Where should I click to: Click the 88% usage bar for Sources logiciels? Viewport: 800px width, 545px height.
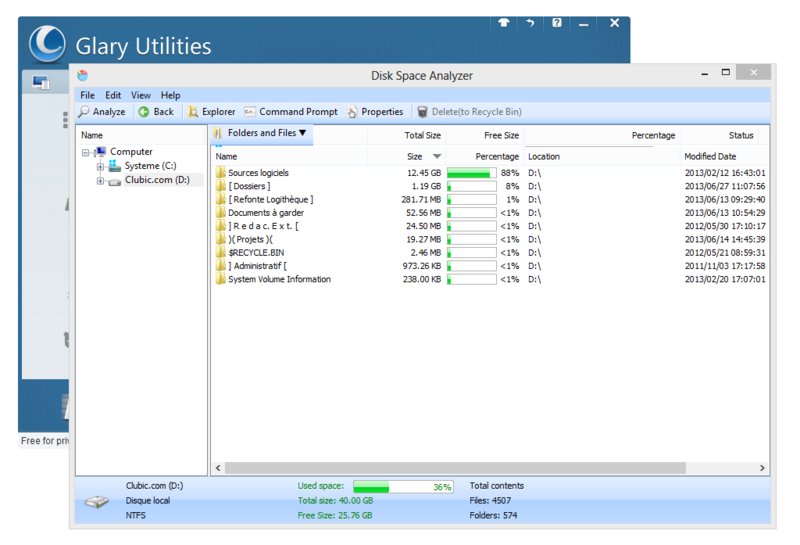pos(471,173)
